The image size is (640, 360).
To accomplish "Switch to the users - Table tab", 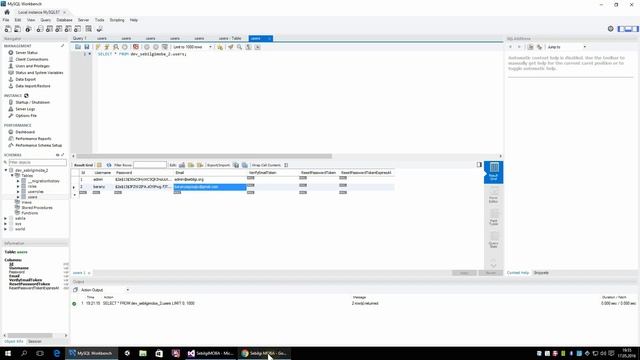I will [x=230, y=38].
